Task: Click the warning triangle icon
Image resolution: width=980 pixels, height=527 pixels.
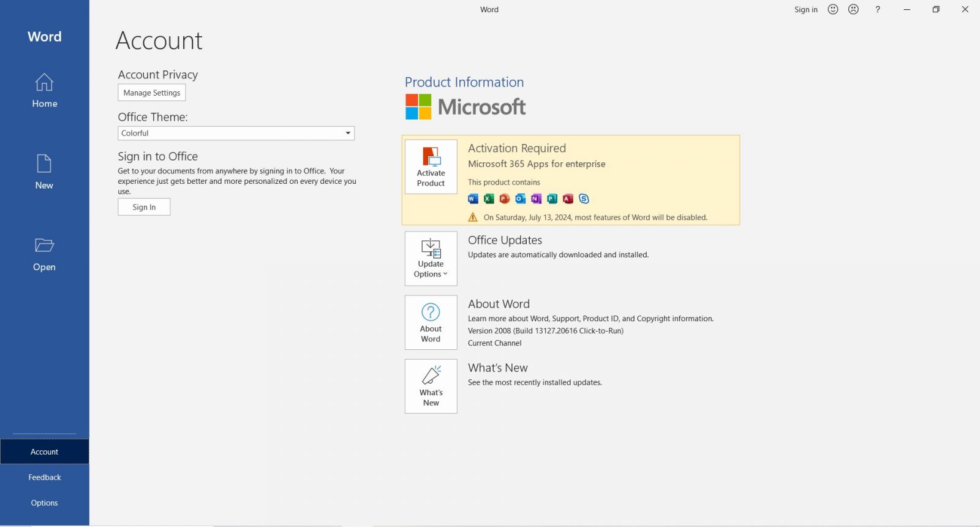Action: [x=473, y=217]
